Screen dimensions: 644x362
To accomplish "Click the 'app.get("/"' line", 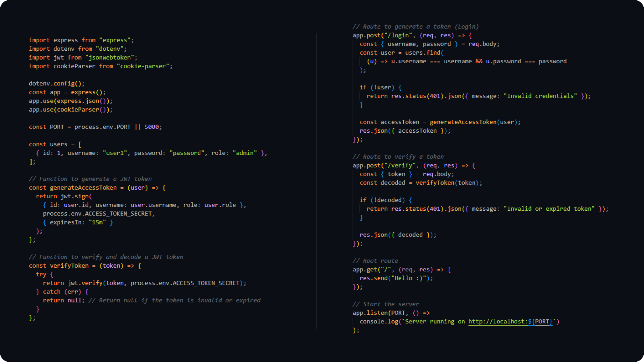I will click(x=402, y=269).
